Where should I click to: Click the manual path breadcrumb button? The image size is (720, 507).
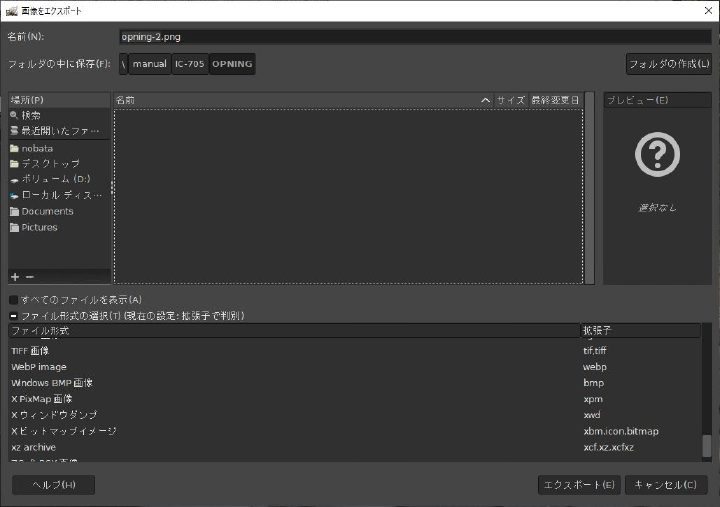150,64
